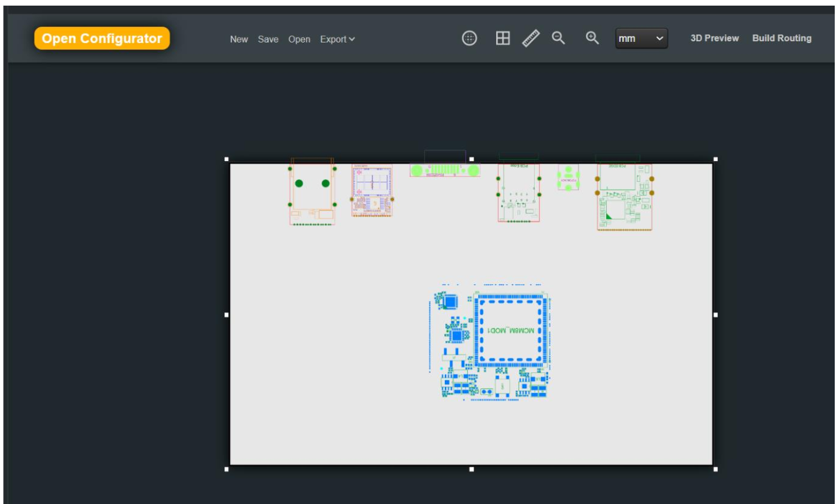Toggle the dotted circle snap icon

469,38
